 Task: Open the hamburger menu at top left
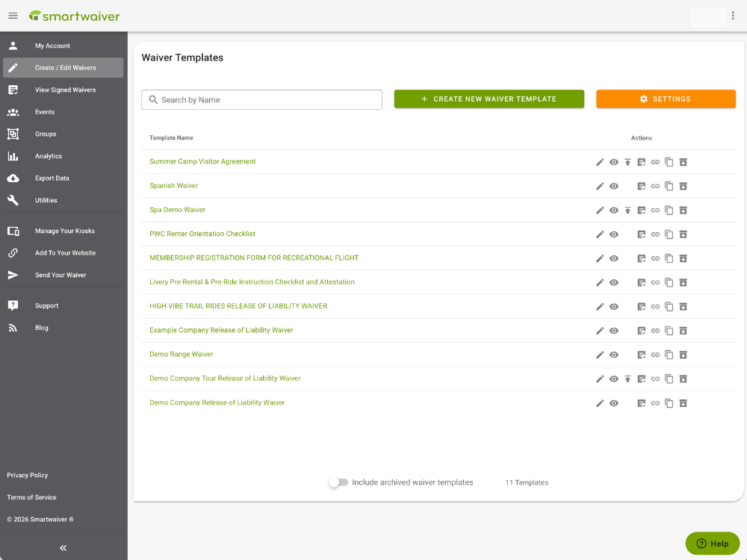coord(13,16)
